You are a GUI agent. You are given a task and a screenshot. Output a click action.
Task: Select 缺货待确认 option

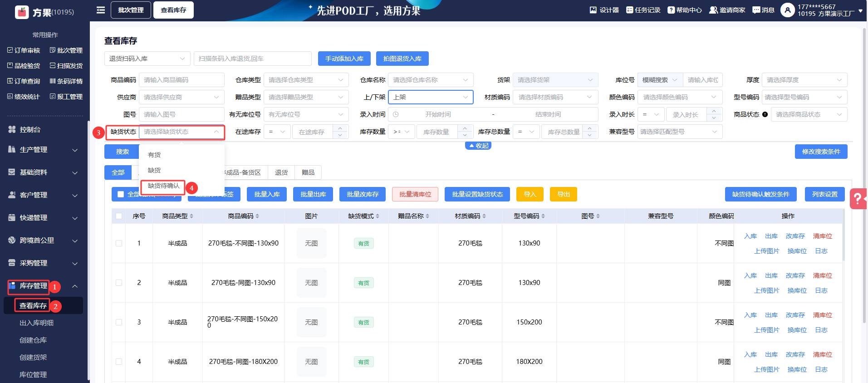[181, 186]
